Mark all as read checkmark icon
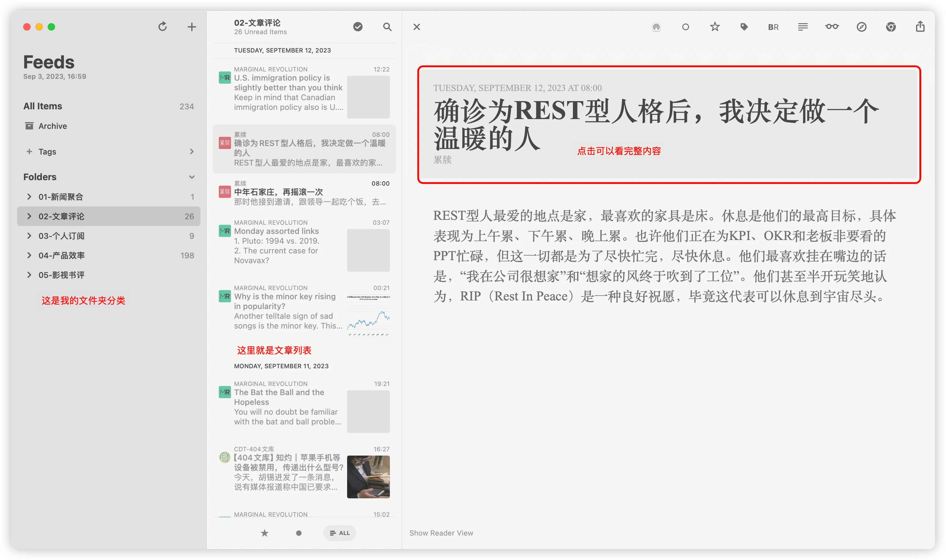This screenshot has height=560, width=946. pos(358,27)
